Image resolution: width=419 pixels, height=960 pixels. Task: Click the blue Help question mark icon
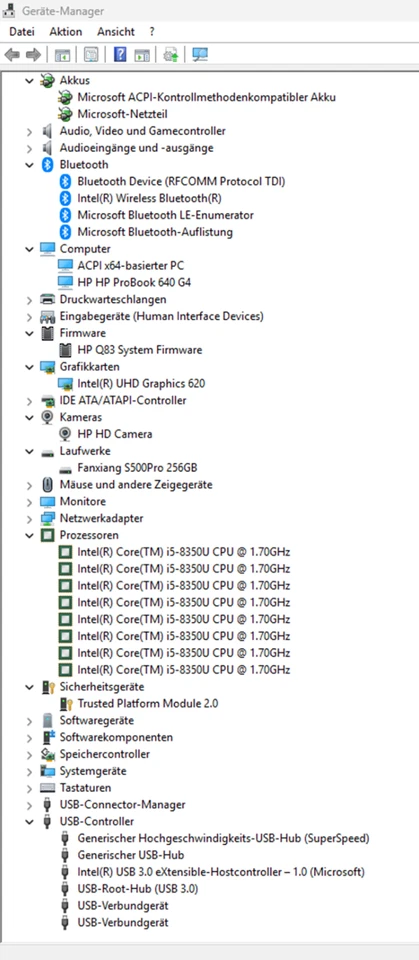click(x=120, y=55)
